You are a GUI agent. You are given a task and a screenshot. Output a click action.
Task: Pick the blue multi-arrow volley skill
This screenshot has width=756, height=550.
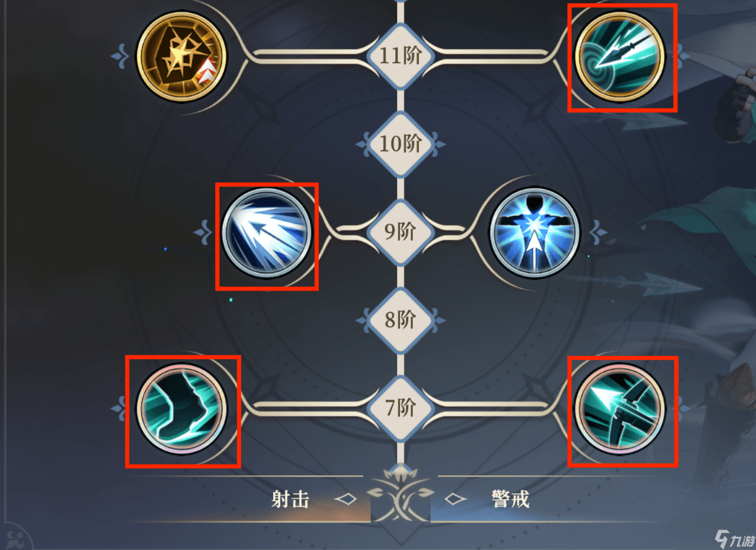[267, 233]
